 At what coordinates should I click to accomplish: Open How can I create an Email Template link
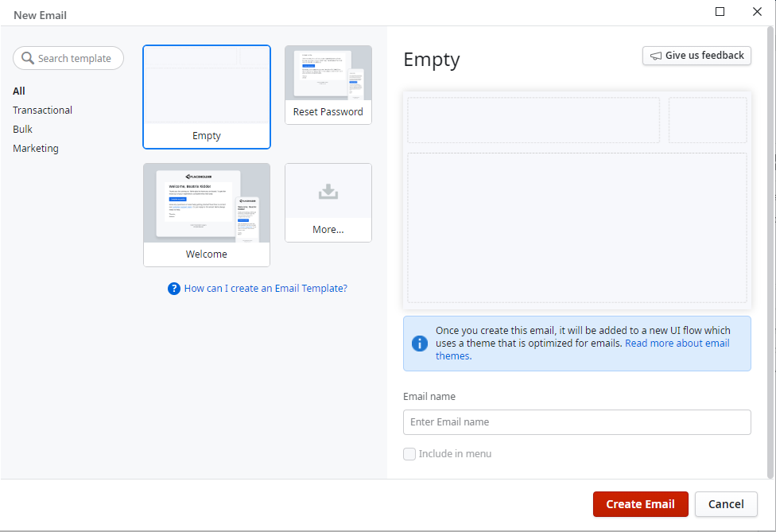click(266, 288)
